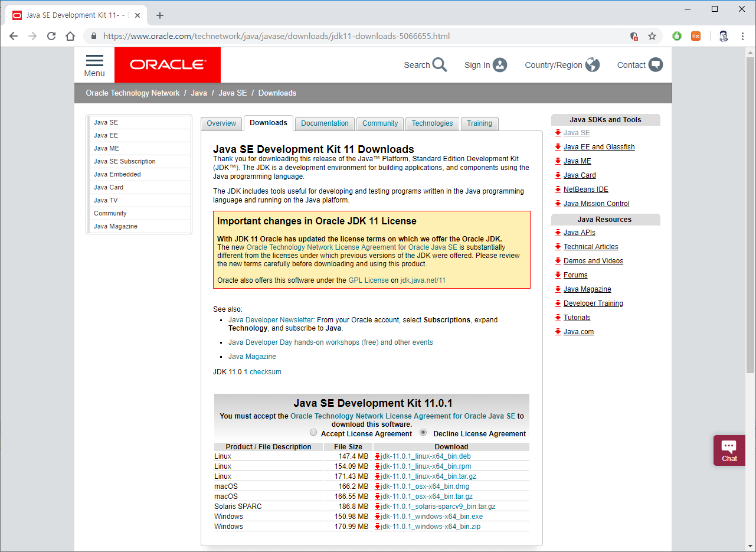This screenshot has height=552, width=756.
Task: Select Accept License Agreement radio button
Action: (x=313, y=432)
